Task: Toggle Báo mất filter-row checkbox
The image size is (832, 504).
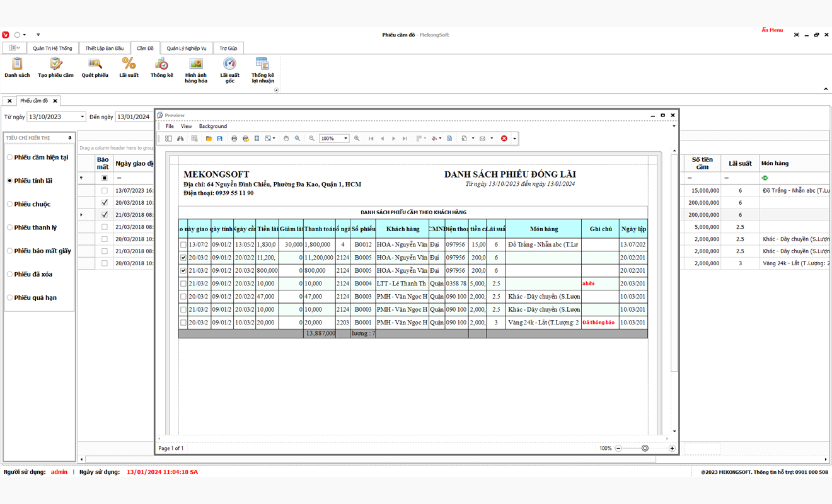Action: 105,178
